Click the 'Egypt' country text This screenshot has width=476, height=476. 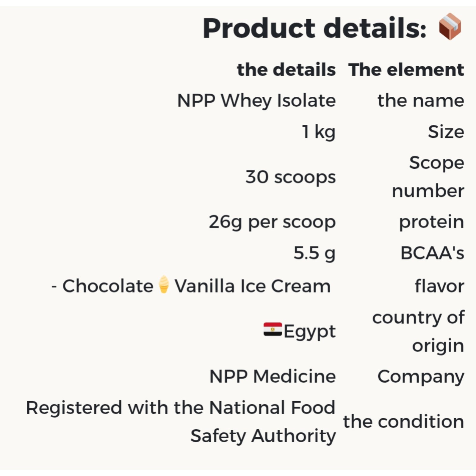point(309,332)
